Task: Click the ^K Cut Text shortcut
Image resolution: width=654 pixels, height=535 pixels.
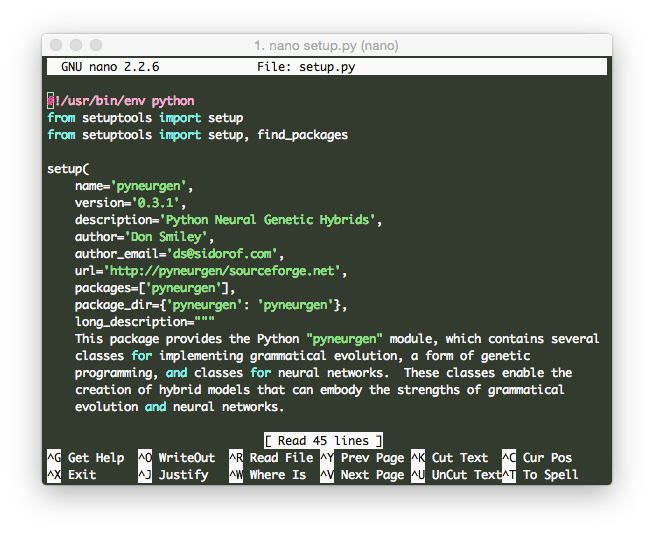Action: point(450,457)
